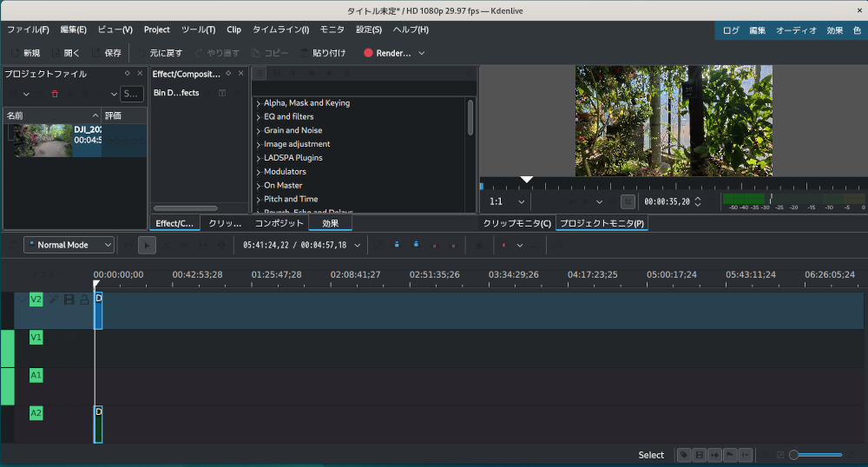Sort bin by 名前 column header
Viewport: 868px width, 467px height.
52,115
